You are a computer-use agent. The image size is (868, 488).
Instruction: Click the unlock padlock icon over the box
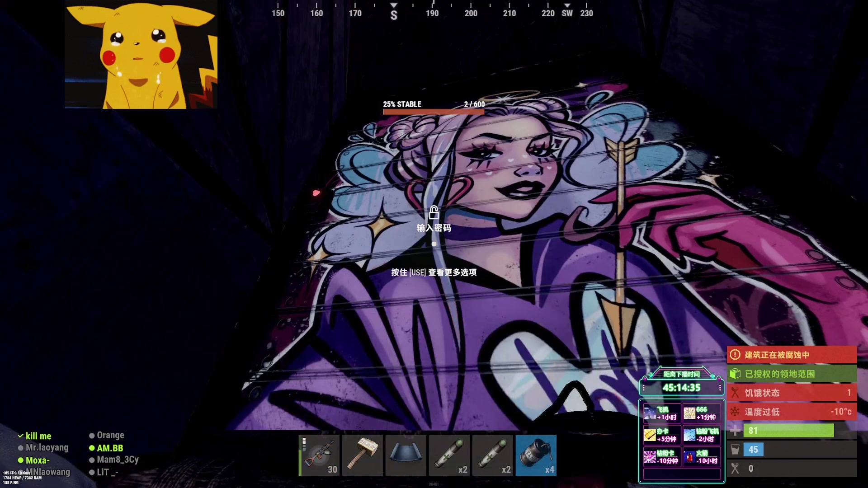434,212
